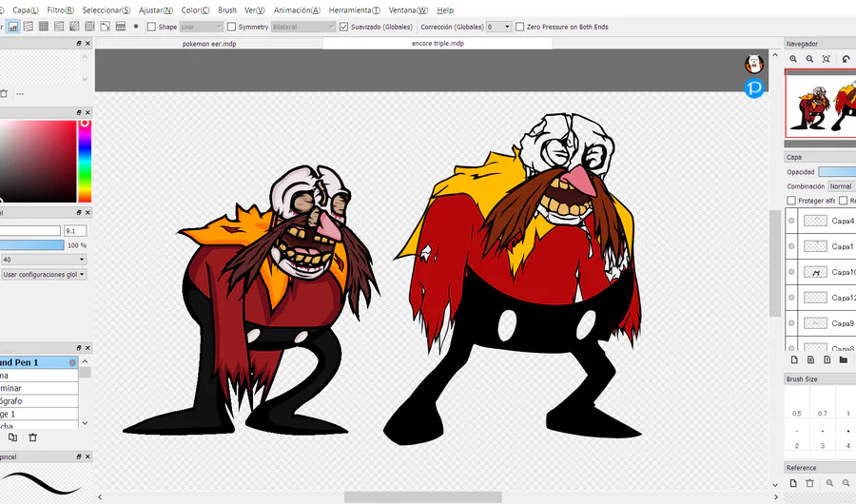
Task: Open the Shape Line dropdown
Action: click(x=201, y=27)
